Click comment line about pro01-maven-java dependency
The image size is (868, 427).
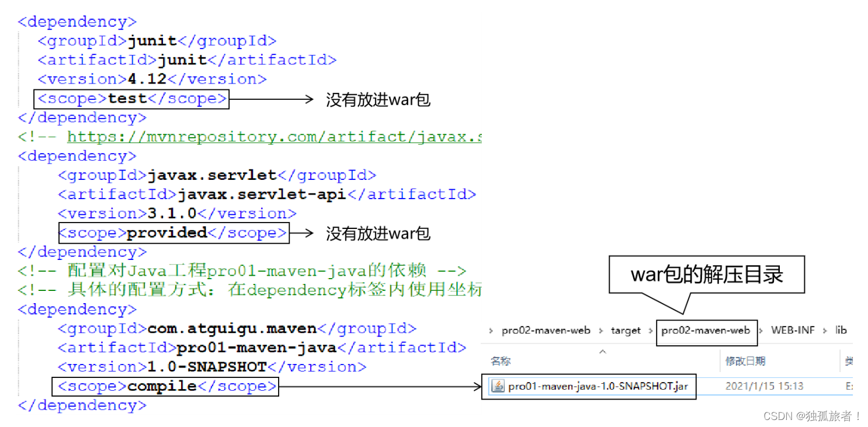click(242, 271)
